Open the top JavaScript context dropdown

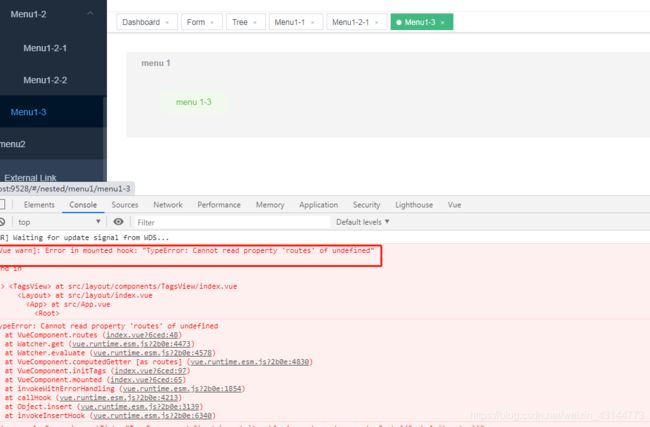(58, 222)
